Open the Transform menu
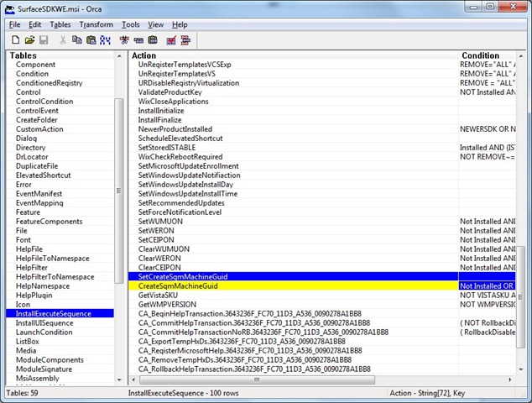 pos(96,25)
